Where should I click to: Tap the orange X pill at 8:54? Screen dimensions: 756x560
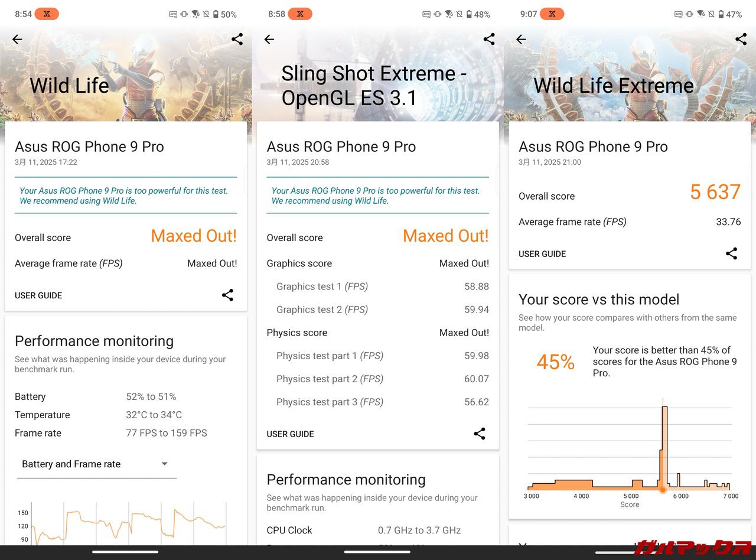[x=47, y=14]
